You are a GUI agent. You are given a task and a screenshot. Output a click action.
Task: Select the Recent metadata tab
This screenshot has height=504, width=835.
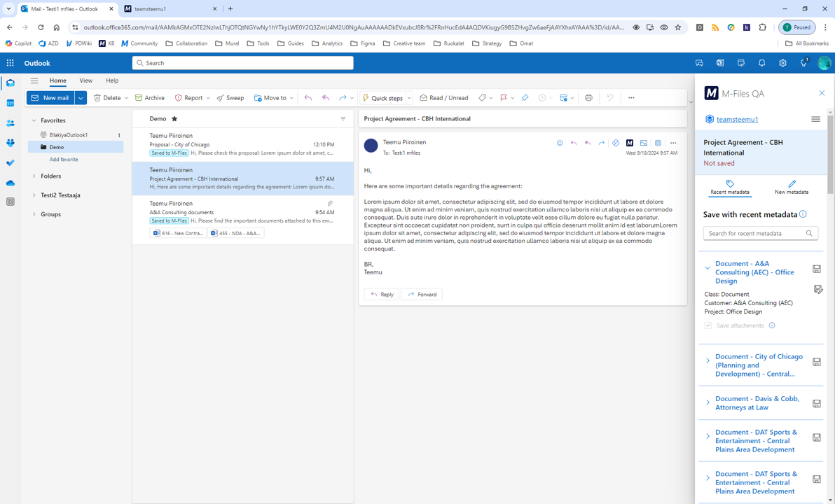coord(729,188)
